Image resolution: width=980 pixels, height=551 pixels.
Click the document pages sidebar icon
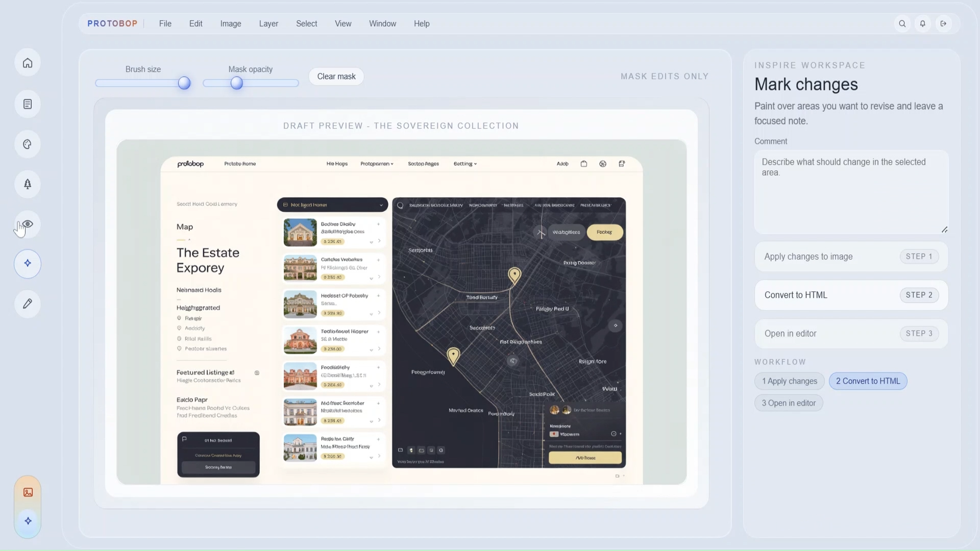[28, 104]
